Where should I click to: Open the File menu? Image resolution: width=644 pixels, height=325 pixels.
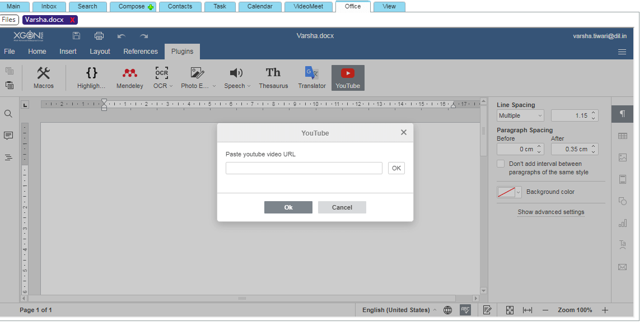click(x=10, y=52)
